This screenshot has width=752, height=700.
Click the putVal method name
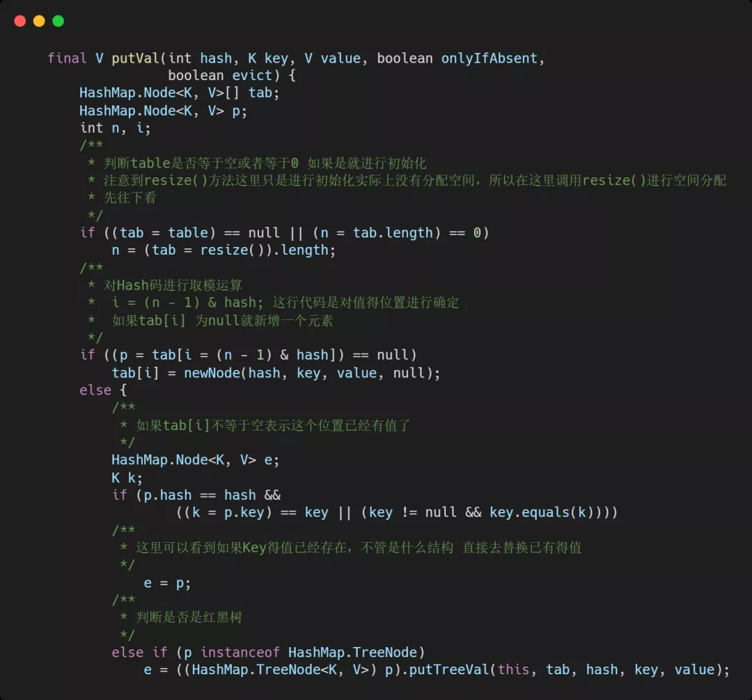(136, 58)
